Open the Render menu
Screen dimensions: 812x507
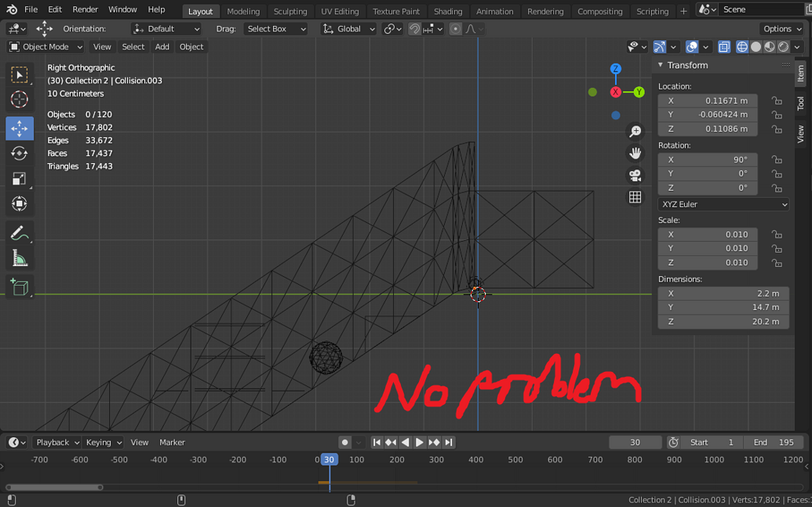(85, 9)
